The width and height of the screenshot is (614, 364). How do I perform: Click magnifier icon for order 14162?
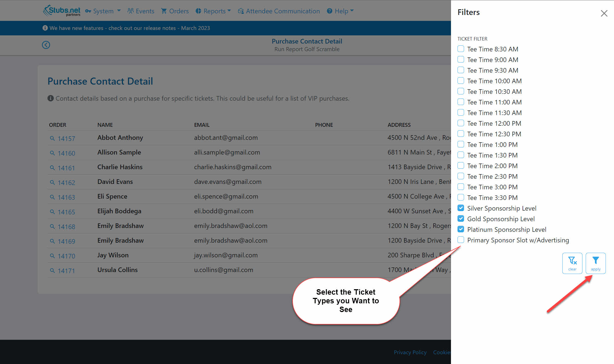click(x=52, y=183)
